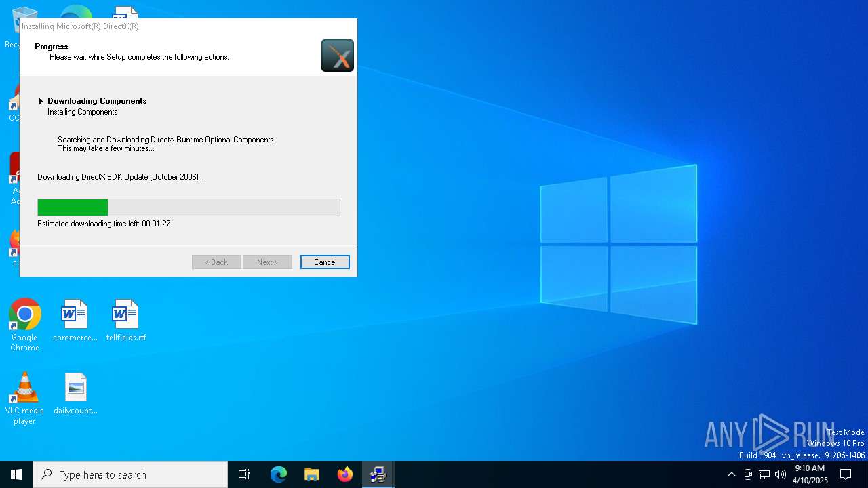Image resolution: width=868 pixels, height=488 pixels.
Task: Click the DirectX X logo in the installer header
Action: pos(338,56)
